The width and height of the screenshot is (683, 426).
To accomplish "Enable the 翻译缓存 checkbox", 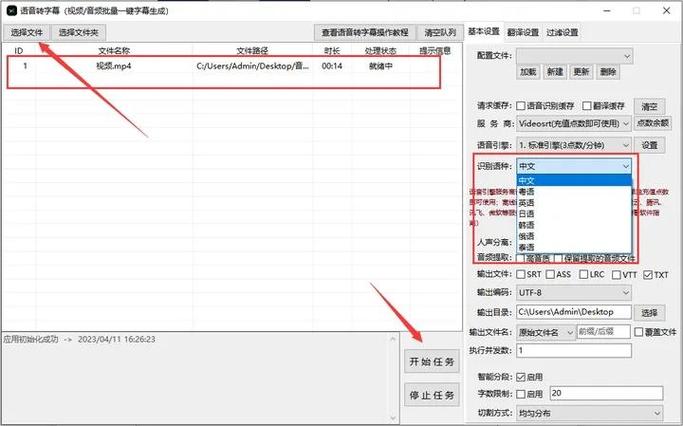I will pyautogui.click(x=587, y=106).
